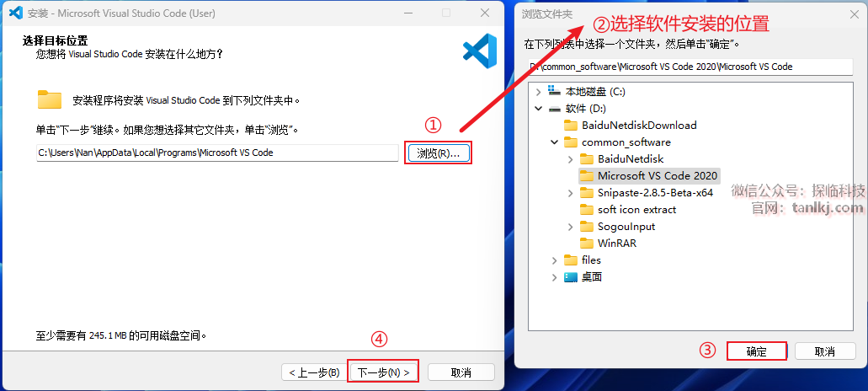Expand the files folder
Viewport: 868px width, 391px height.
[x=554, y=260]
